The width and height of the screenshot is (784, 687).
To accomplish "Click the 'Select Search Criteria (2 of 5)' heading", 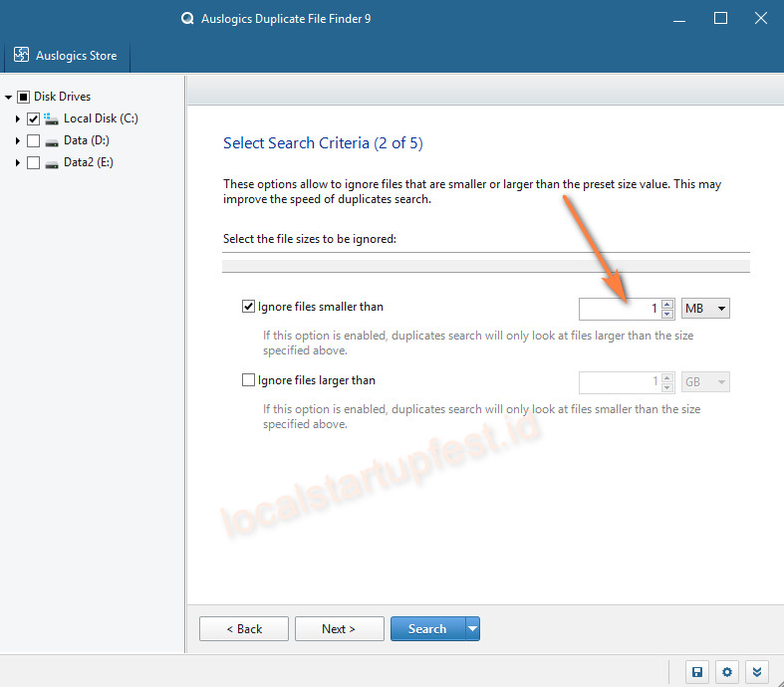I will (x=323, y=143).
